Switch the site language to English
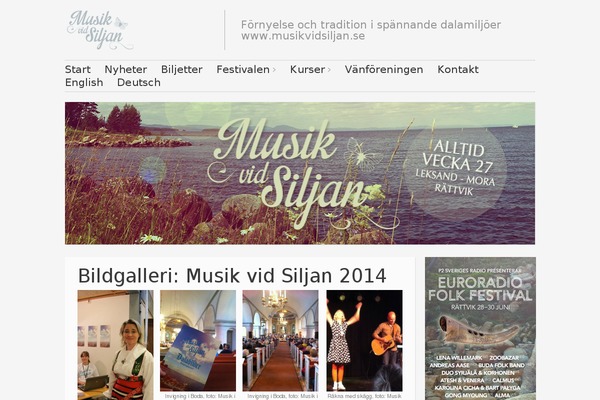Screen dimensions: 600x400 [84, 82]
